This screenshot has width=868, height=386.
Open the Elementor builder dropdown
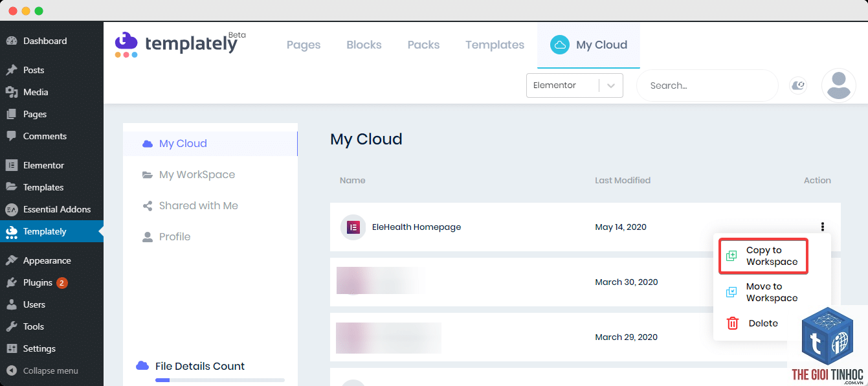(x=575, y=85)
